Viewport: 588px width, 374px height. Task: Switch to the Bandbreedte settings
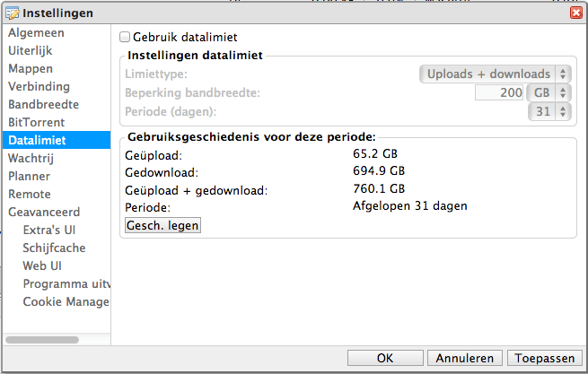(44, 104)
